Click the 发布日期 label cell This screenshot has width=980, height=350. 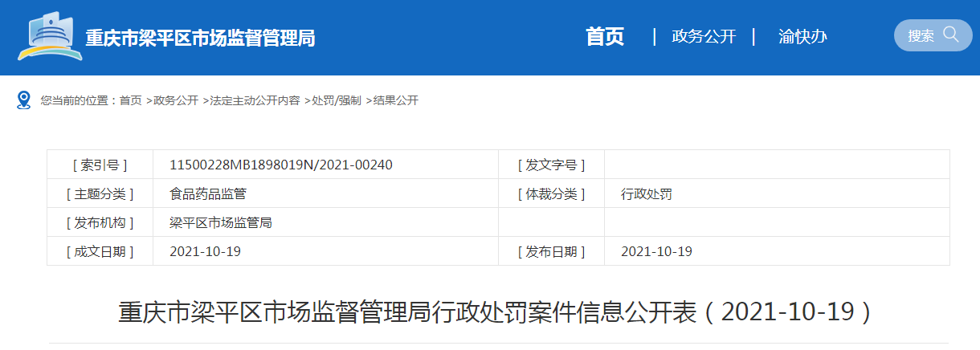coord(552,251)
